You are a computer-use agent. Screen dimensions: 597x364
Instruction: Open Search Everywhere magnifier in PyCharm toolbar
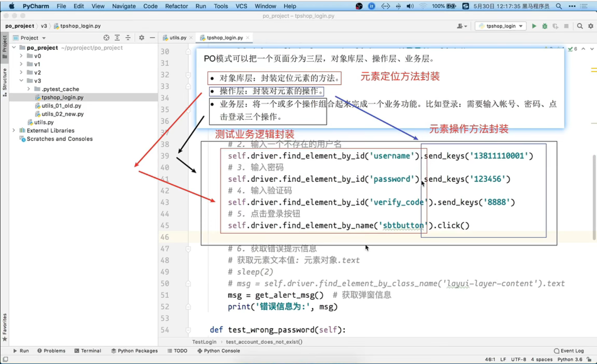(580, 26)
